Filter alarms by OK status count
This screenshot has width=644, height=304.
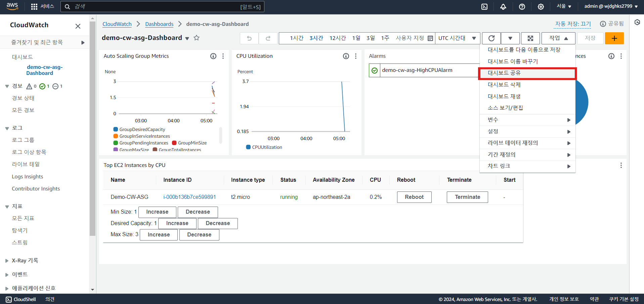click(x=44, y=86)
